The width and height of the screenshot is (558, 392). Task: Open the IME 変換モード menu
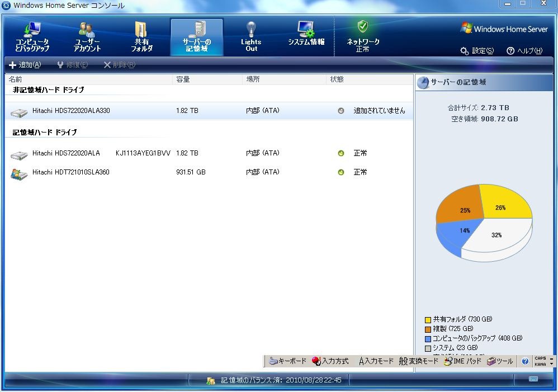(x=418, y=361)
